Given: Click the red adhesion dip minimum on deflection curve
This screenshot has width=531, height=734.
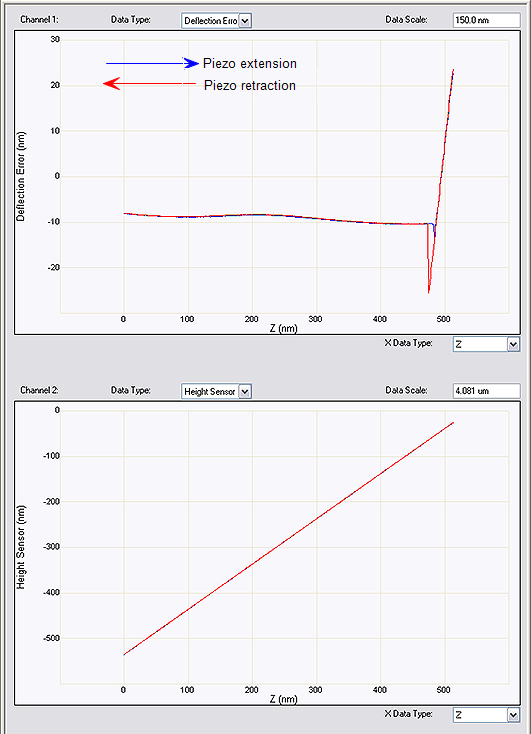Looking at the screenshot, I should click(x=428, y=292).
